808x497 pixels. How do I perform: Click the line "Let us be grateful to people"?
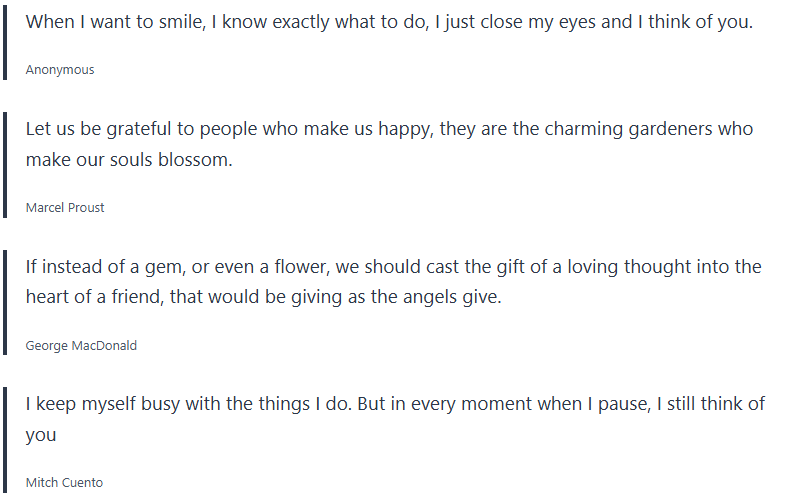pyautogui.click(x=389, y=130)
